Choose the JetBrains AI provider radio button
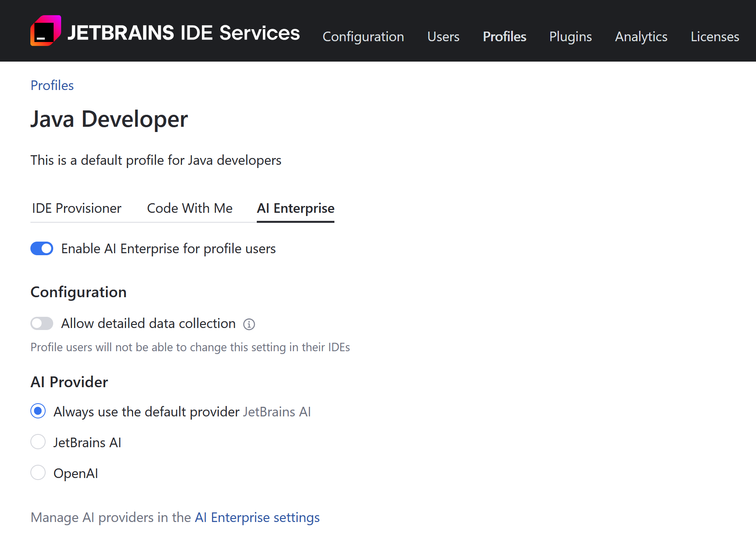 tap(38, 442)
